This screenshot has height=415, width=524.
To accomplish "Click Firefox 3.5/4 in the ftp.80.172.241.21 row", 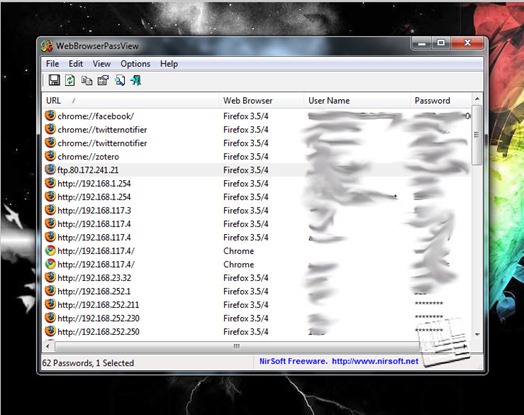I will (x=246, y=170).
